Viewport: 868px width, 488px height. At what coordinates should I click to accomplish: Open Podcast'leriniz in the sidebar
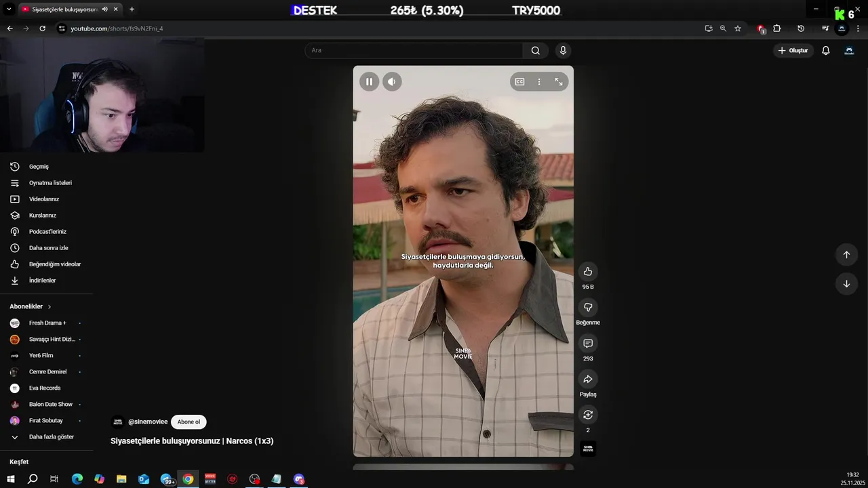(47, 232)
